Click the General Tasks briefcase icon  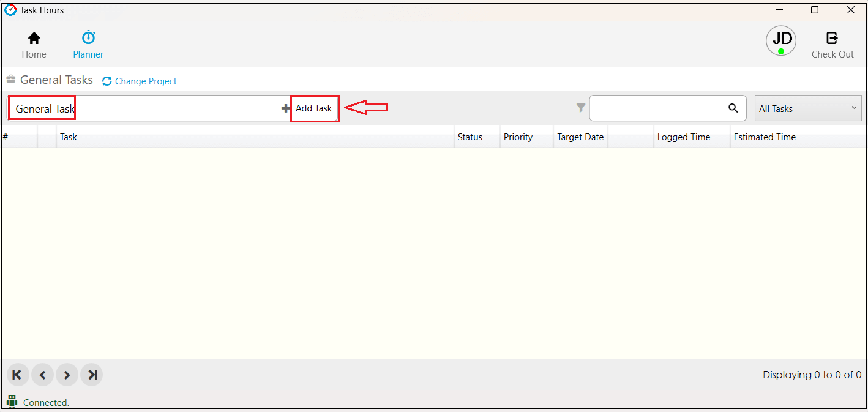[11, 80]
